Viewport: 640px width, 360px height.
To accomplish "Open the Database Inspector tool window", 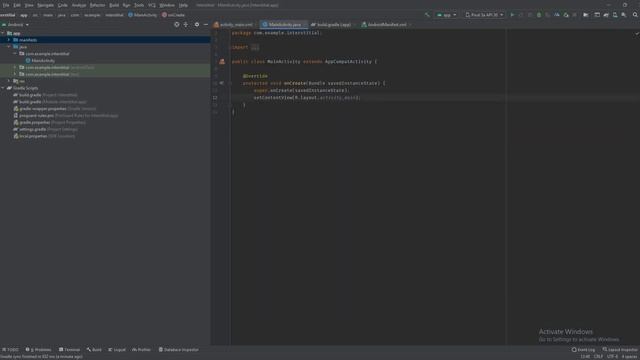I will coord(178,350).
